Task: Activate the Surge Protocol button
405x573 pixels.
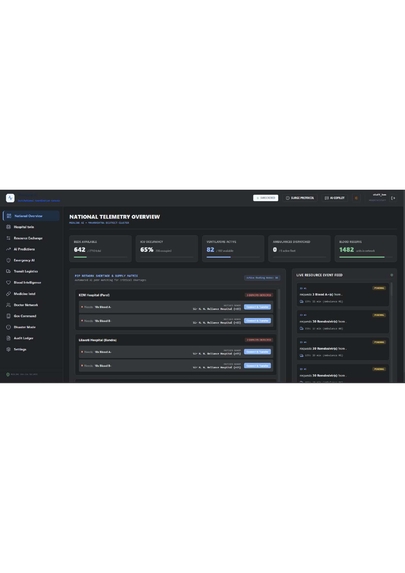Action: tap(300, 198)
